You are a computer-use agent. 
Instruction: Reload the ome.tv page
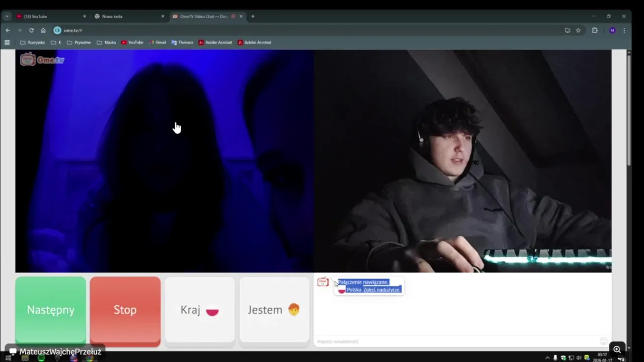point(31,30)
